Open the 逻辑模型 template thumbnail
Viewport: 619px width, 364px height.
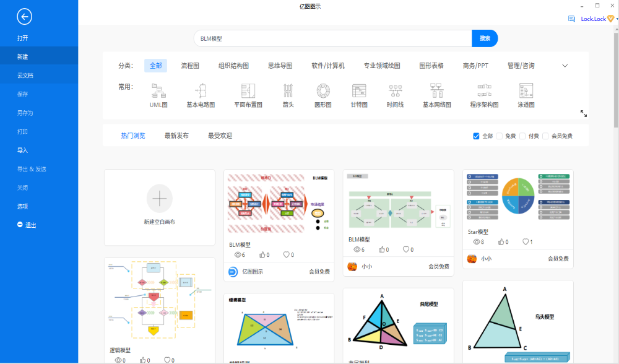(160, 300)
